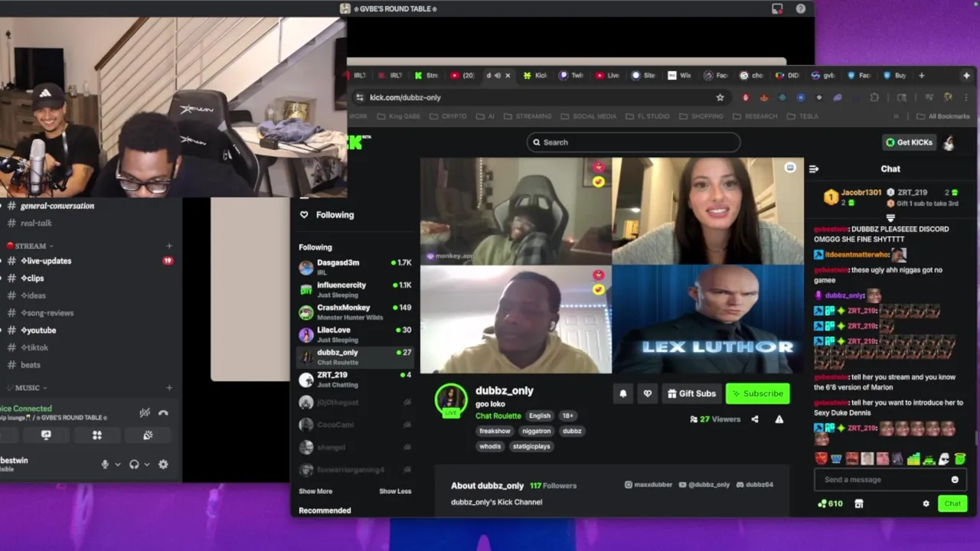Open the @dubbz_only YouTube link
The width and height of the screenshot is (980, 551).
[x=704, y=484]
